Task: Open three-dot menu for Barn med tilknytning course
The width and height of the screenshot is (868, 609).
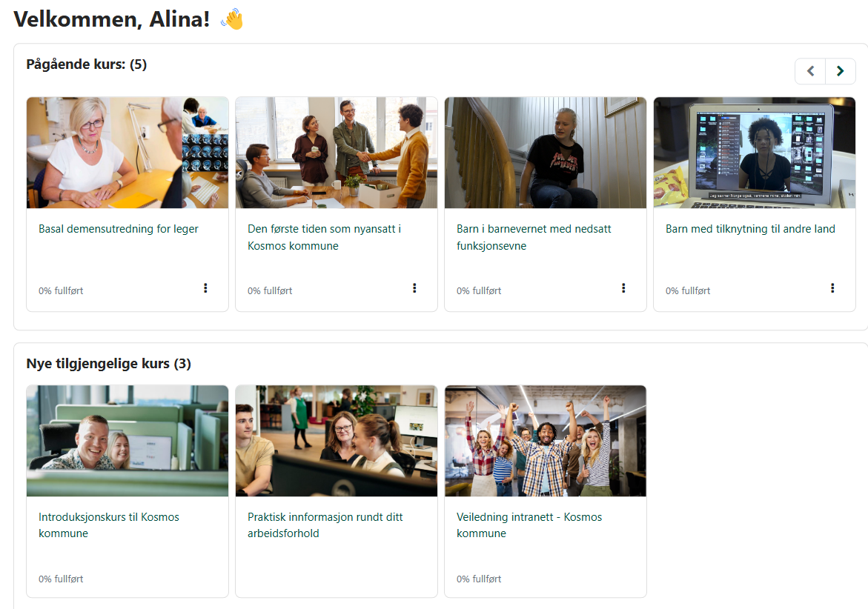Action: 832,288
